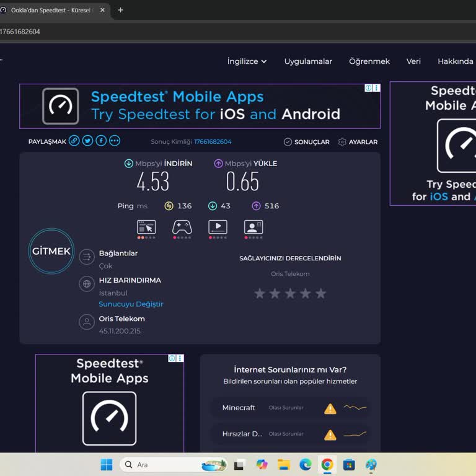Rate provider one star
The image size is (476, 476).
[260, 293]
